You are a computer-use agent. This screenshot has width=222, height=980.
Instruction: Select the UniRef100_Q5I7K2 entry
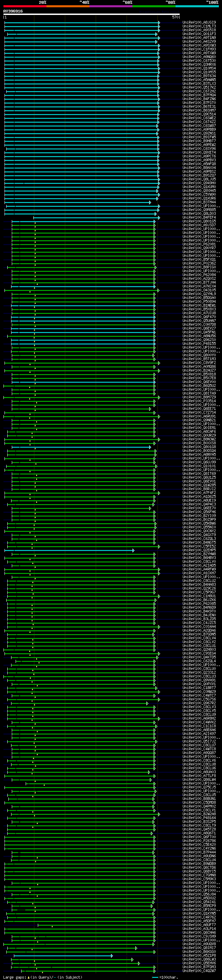[x=199, y=88]
